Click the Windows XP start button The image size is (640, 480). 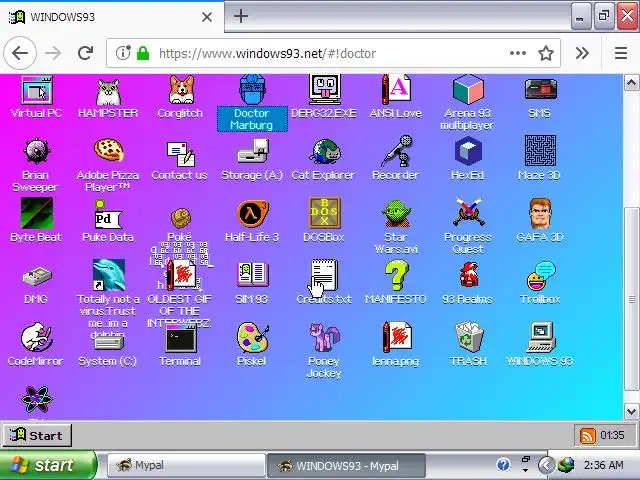48,465
